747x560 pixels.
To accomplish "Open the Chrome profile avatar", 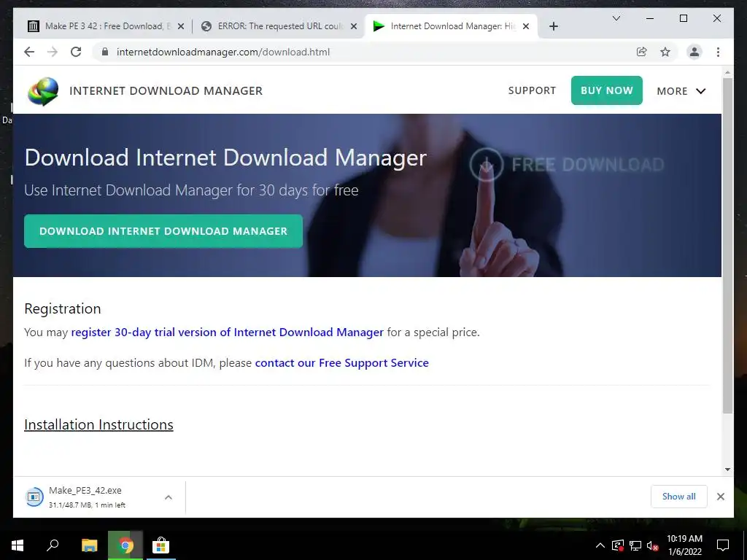I will click(694, 52).
